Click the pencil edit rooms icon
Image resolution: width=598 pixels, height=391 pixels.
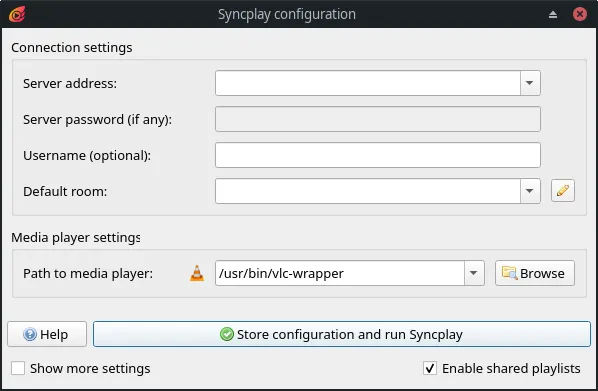(x=563, y=190)
